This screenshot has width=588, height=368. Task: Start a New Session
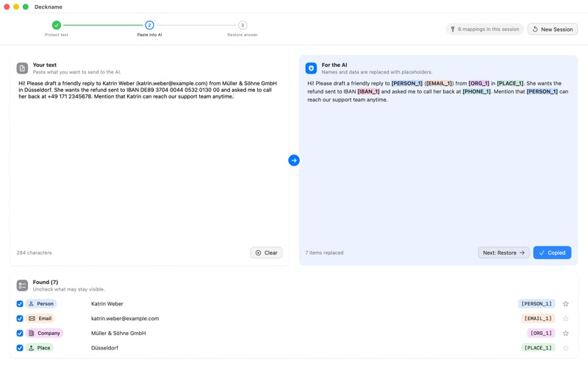[553, 29]
